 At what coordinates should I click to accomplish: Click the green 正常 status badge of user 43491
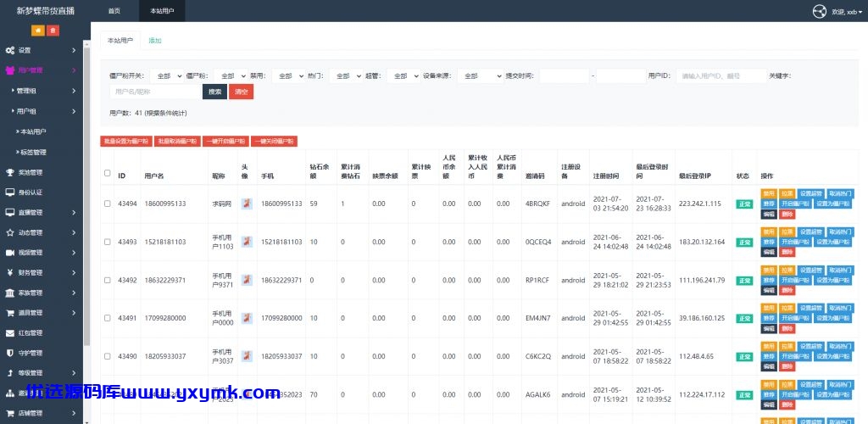click(744, 318)
